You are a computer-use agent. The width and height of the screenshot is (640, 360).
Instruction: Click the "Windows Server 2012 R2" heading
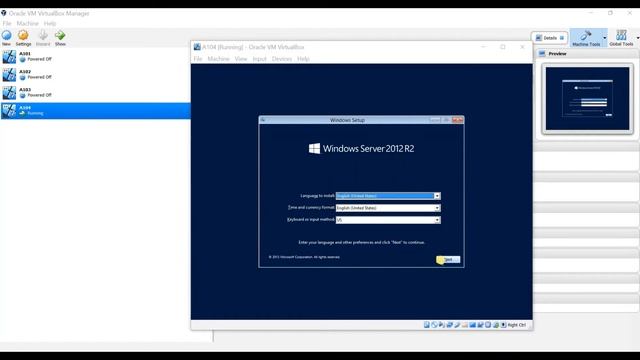[368, 149]
